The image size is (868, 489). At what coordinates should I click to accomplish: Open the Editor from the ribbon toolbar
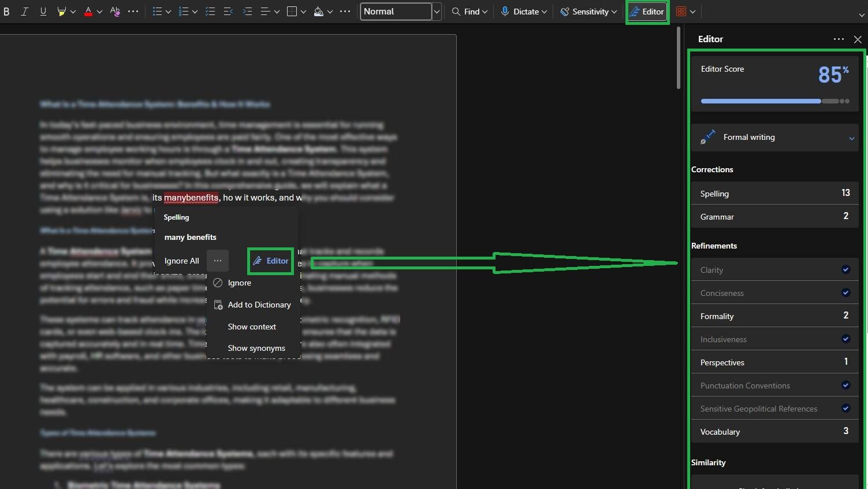(647, 12)
